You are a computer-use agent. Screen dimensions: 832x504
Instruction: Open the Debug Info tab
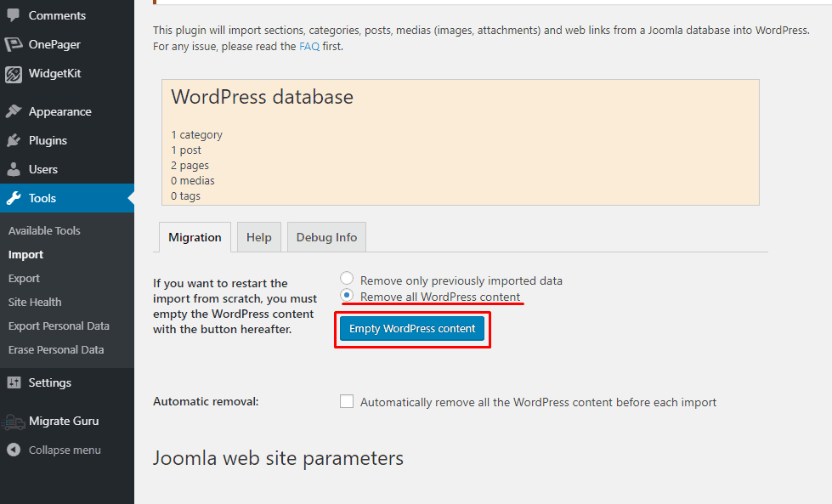click(x=326, y=237)
